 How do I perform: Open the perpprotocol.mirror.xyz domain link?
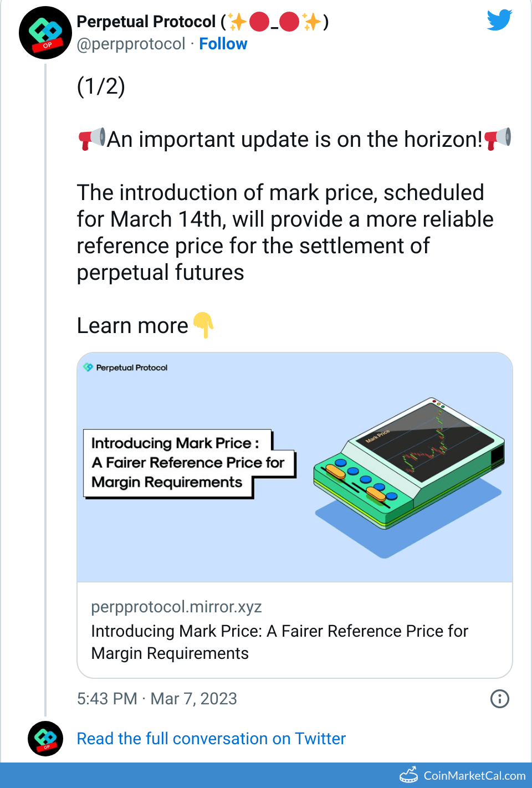point(176,607)
